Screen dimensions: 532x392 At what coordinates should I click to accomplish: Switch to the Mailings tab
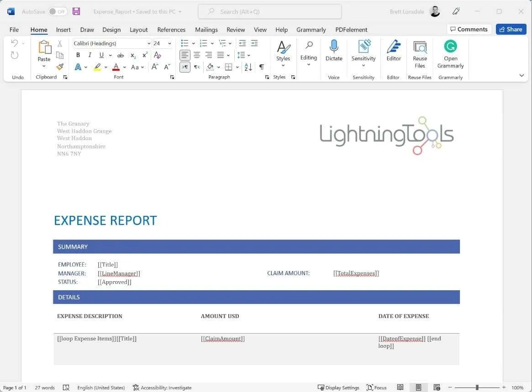(x=206, y=30)
